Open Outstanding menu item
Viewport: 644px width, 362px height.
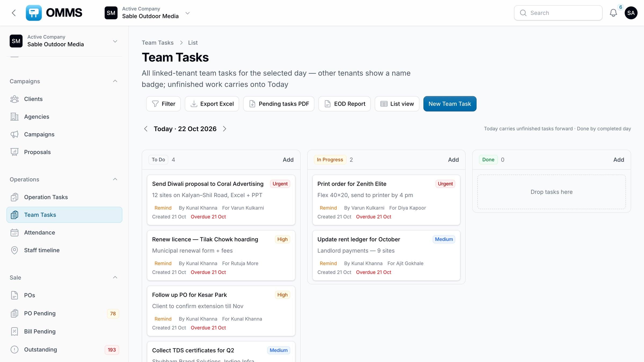64,350
